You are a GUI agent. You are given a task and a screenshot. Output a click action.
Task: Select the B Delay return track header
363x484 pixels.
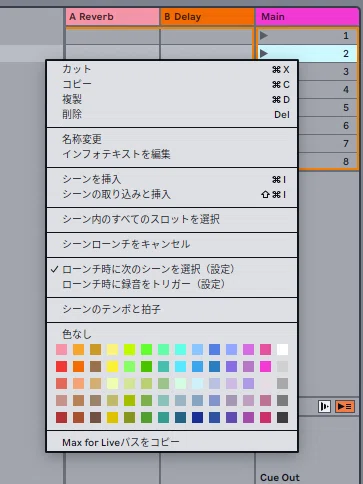click(207, 17)
